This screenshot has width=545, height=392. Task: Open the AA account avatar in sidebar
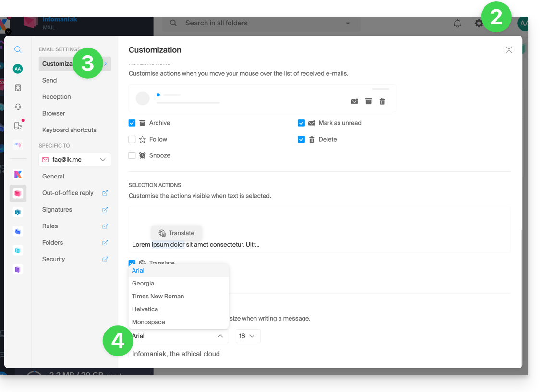coord(18,69)
